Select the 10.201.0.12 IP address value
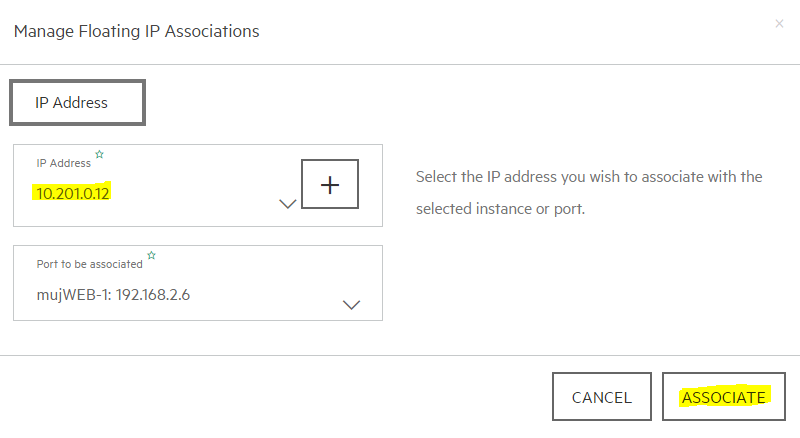This screenshot has width=800, height=438. [x=72, y=193]
